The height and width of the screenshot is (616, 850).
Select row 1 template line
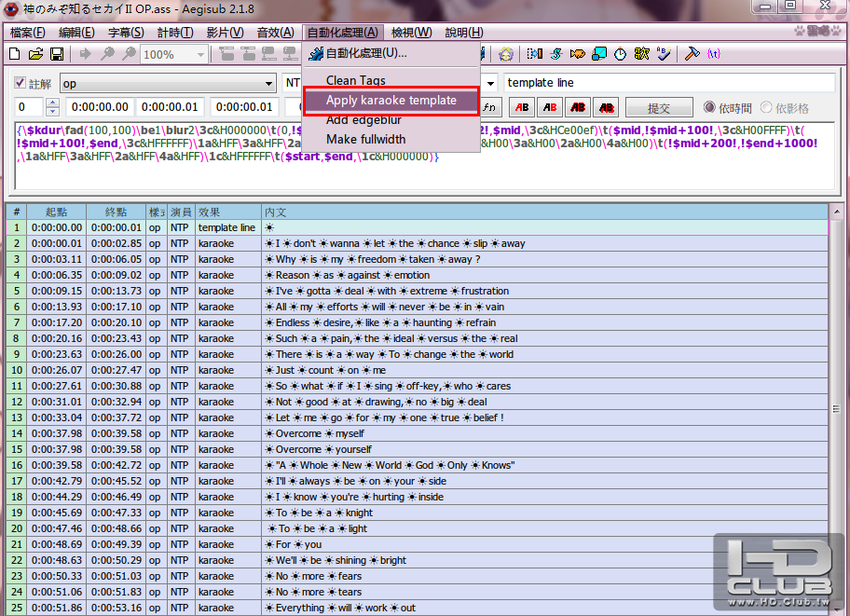click(417, 227)
